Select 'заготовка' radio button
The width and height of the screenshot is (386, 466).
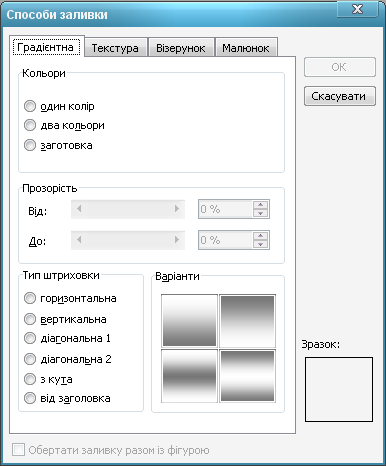30,145
